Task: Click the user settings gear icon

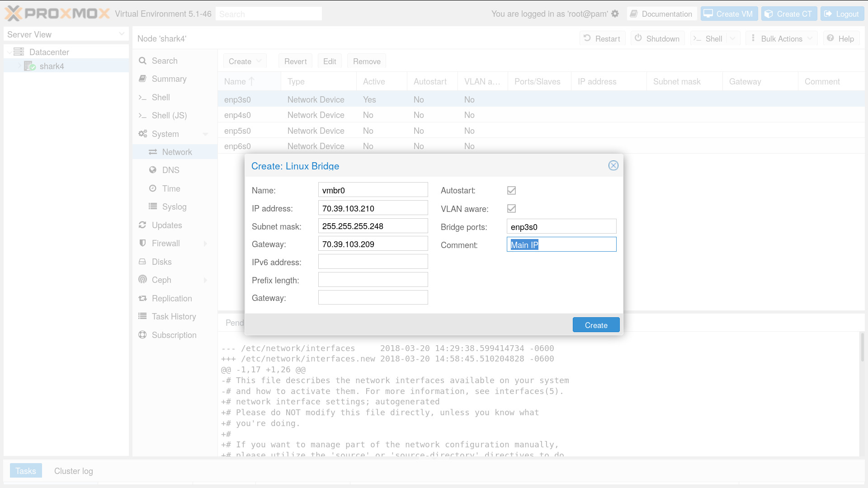Action: [x=615, y=14]
